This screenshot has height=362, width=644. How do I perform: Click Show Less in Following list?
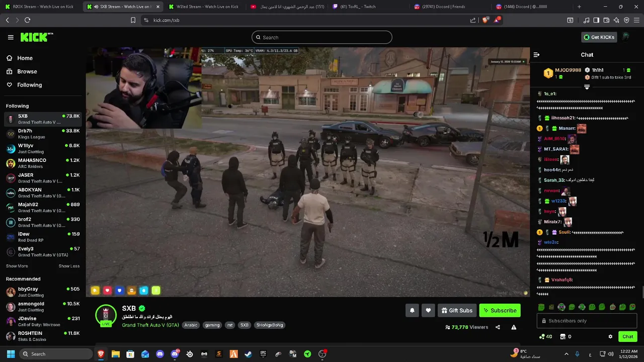pos(69,266)
